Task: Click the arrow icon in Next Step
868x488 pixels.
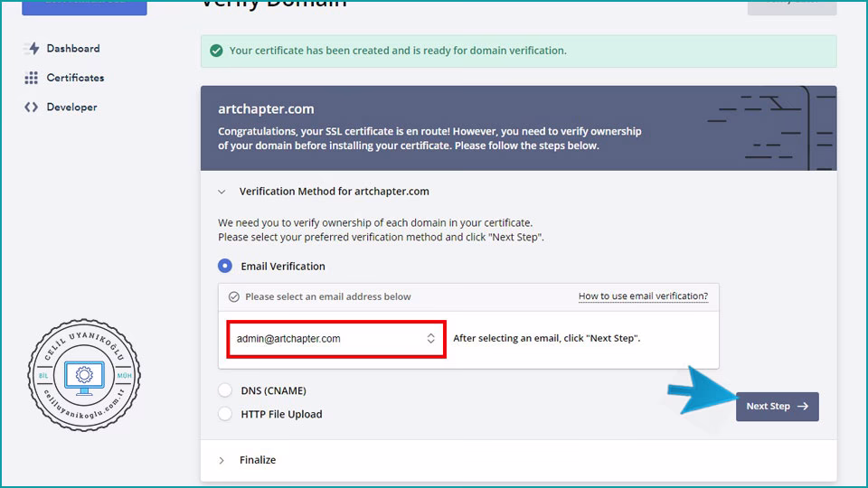Action: (803, 407)
